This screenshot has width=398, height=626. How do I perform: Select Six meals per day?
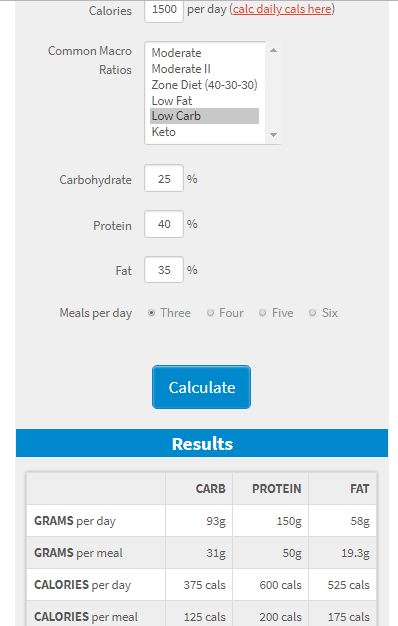coord(313,313)
